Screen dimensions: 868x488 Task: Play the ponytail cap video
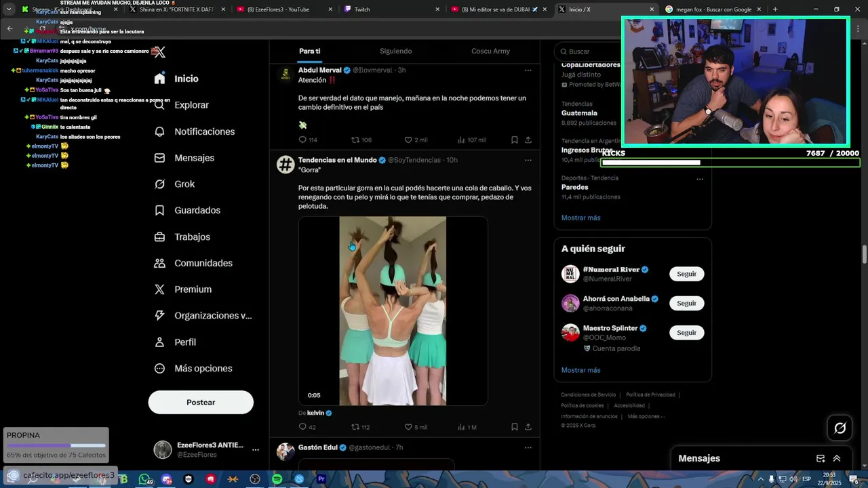393,311
